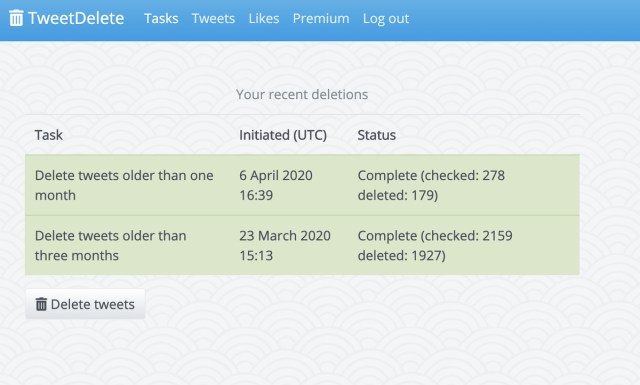Select the Delete tweets older than three months row

point(302,245)
